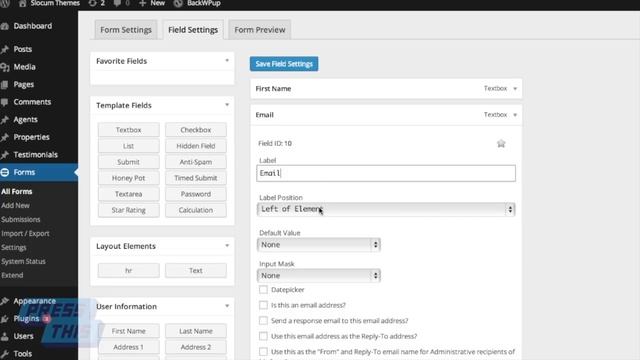
Task: Add a Star Rating template field
Action: [129, 210]
